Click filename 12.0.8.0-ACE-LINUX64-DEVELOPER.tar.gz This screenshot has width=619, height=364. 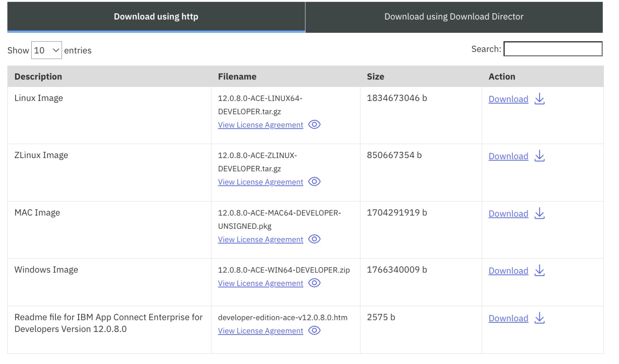pos(260,105)
